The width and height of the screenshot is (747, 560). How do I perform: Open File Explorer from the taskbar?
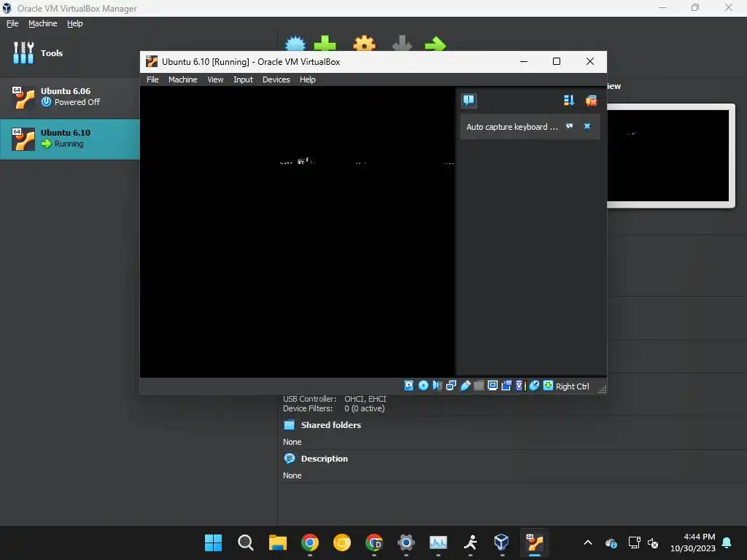[278, 542]
